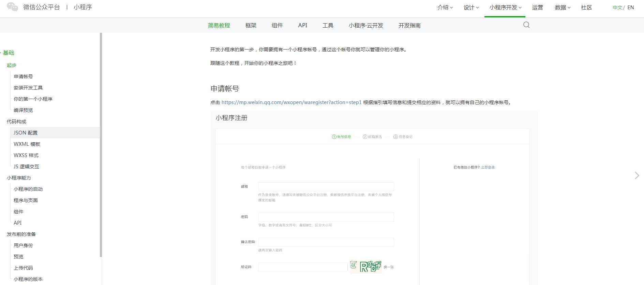Open the search magnifier icon

[x=526, y=25]
